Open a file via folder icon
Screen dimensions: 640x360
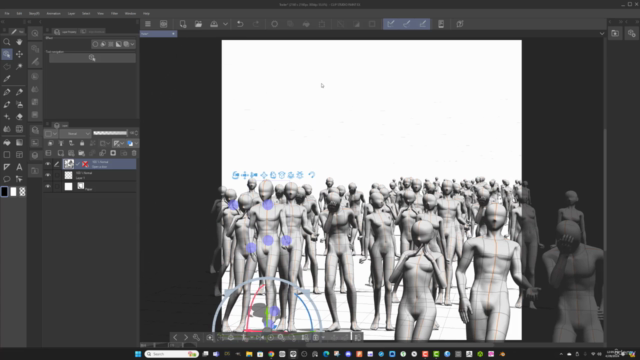pos(198,24)
